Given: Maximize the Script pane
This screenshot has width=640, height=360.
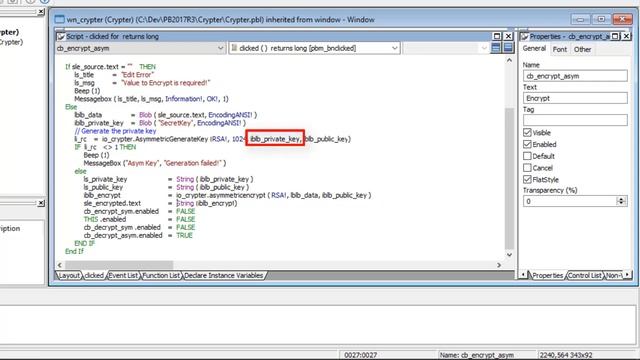Looking at the screenshot, I should tap(497, 36).
